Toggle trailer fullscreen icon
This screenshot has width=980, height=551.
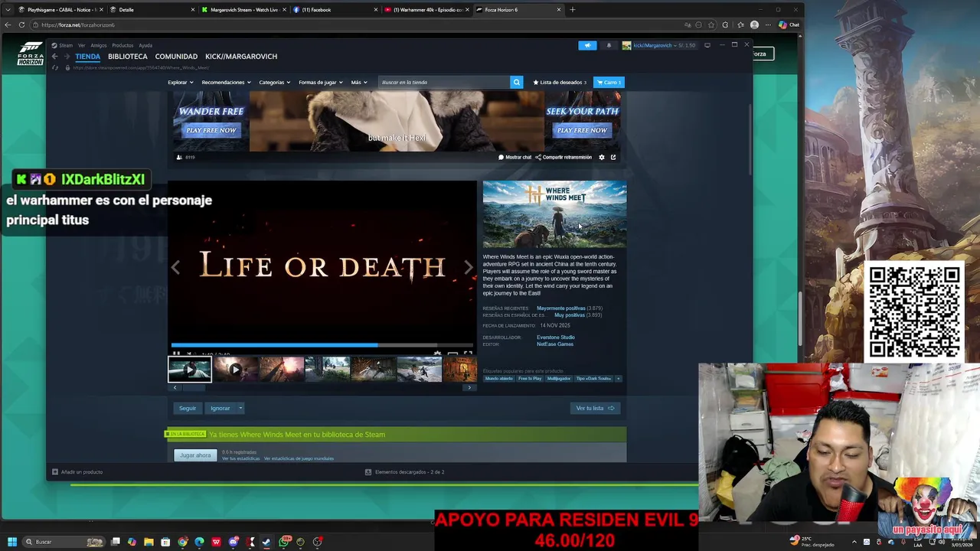coord(468,354)
